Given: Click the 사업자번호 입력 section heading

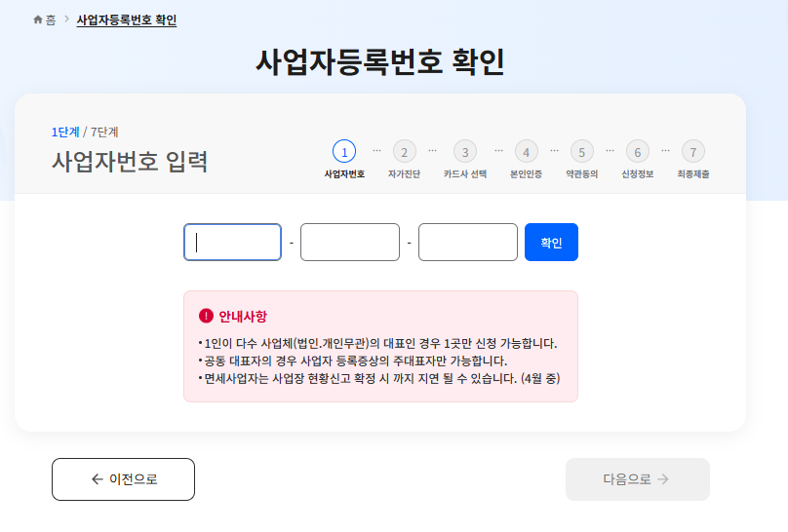Looking at the screenshot, I should tap(130, 161).
